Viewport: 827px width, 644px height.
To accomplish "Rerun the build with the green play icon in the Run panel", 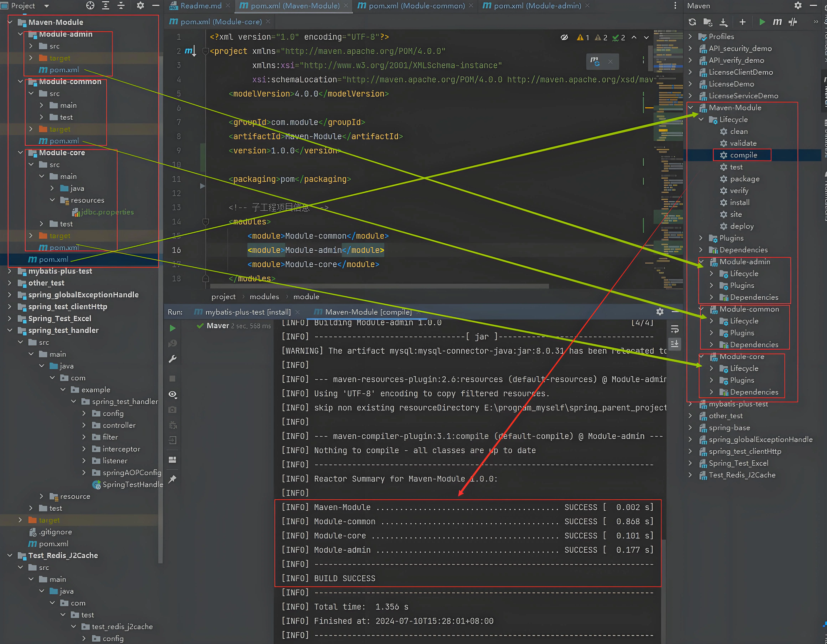I will (173, 328).
